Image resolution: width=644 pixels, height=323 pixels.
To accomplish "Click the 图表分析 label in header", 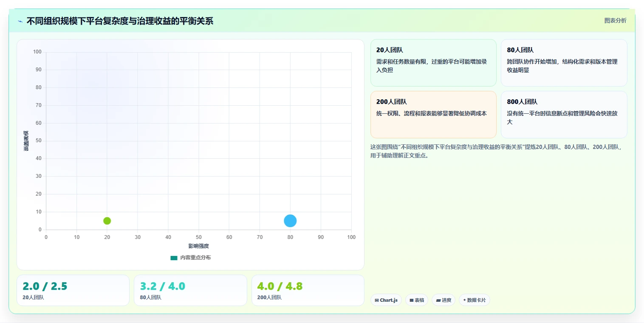I will [x=615, y=20].
